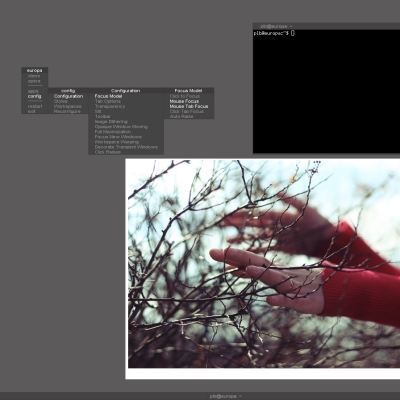This screenshot has height=400, width=400.
Task: Expand the Workspaces submenu
Action: coord(68,106)
